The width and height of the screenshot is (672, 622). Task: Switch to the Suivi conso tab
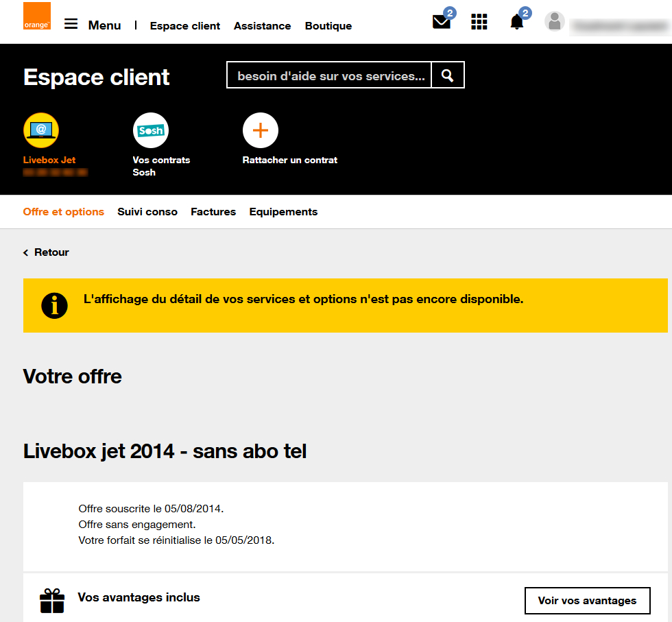coord(147,212)
